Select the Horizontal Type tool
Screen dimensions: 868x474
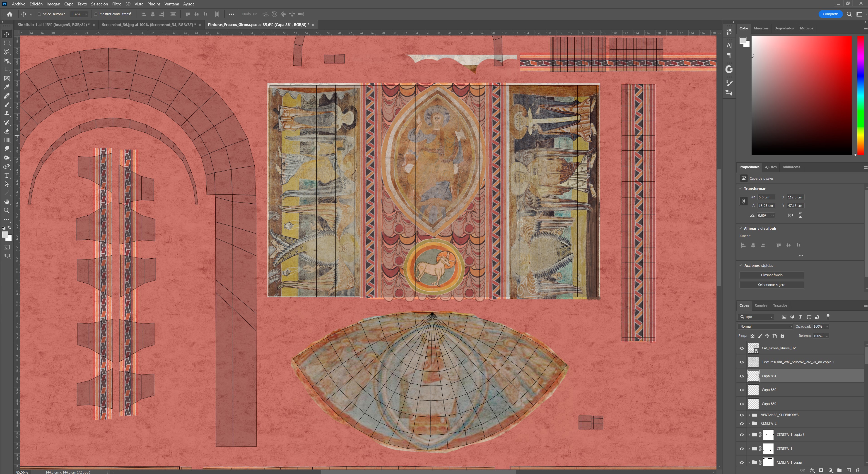pos(7,175)
